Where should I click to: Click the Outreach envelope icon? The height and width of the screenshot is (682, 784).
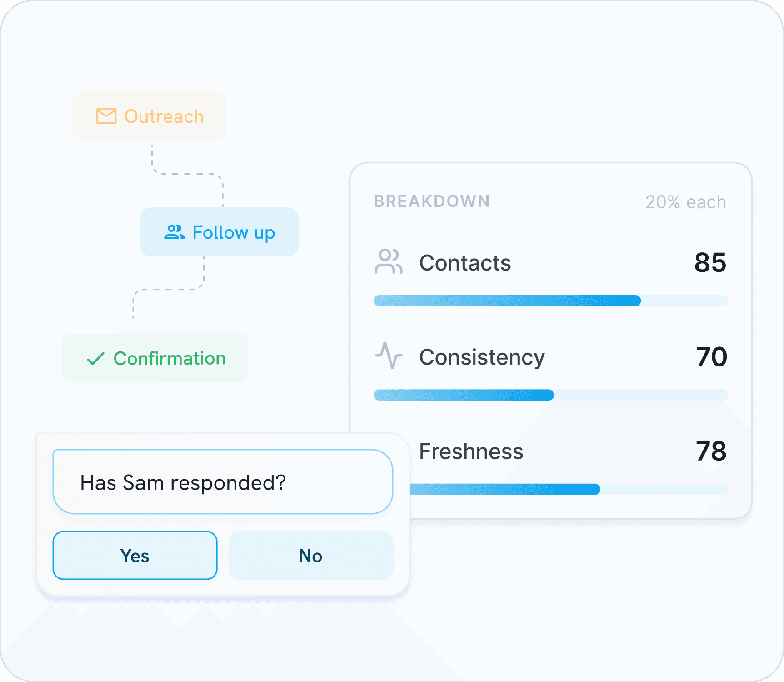coord(106,116)
